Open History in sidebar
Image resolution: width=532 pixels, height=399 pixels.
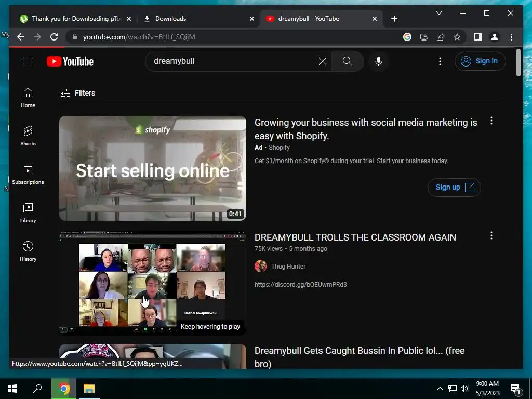click(28, 251)
